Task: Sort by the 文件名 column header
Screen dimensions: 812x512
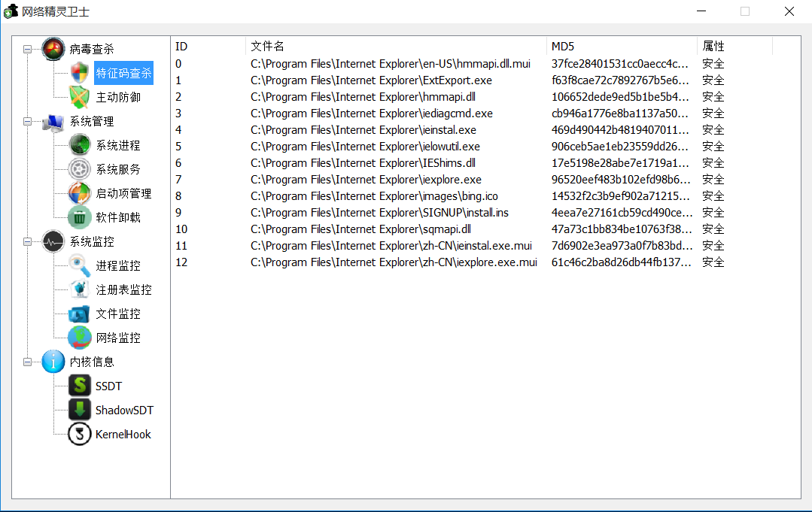Action: [x=396, y=46]
